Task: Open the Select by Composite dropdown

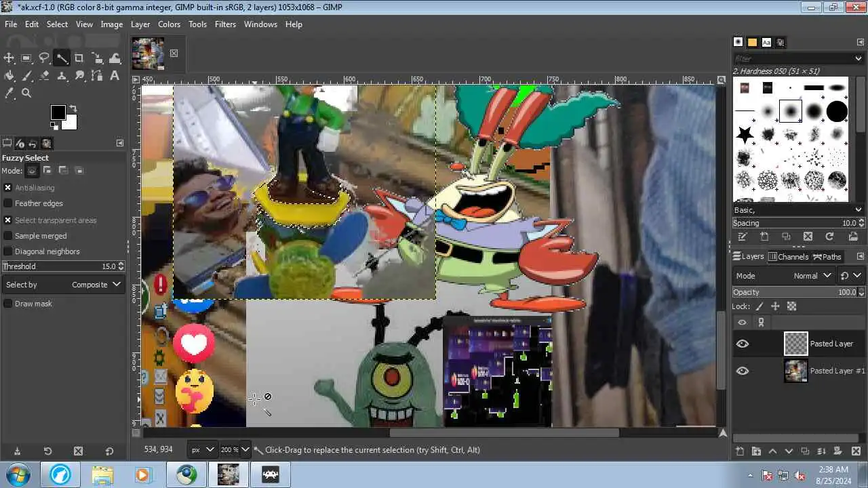Action: pos(64,285)
